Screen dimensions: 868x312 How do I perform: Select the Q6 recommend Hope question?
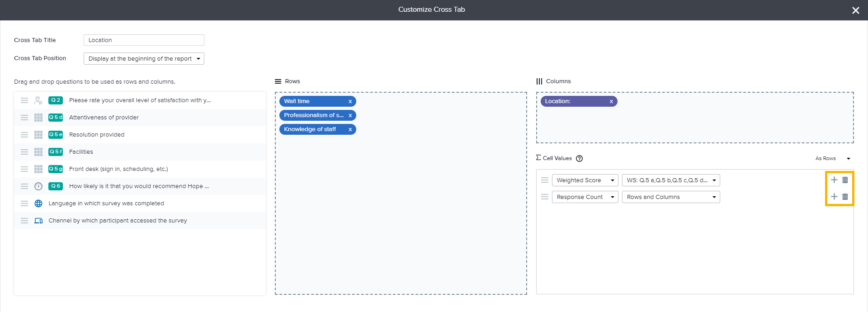139,186
